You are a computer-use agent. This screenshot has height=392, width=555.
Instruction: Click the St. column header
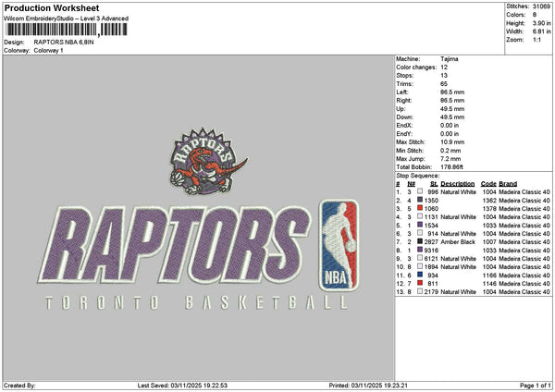point(434,184)
